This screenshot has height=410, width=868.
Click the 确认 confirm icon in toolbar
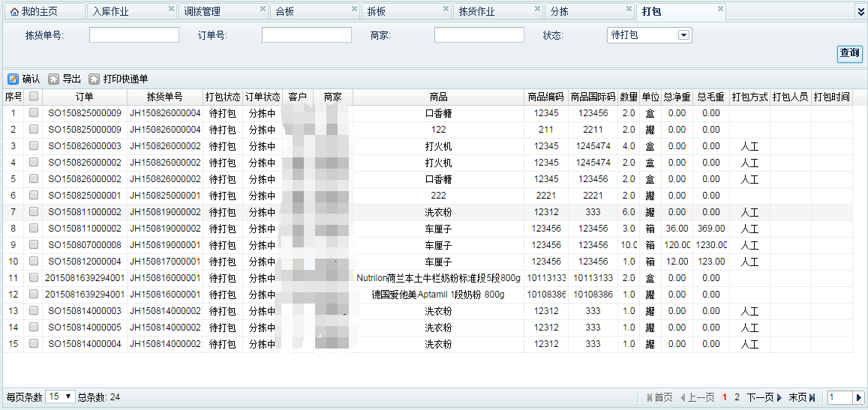[x=13, y=79]
